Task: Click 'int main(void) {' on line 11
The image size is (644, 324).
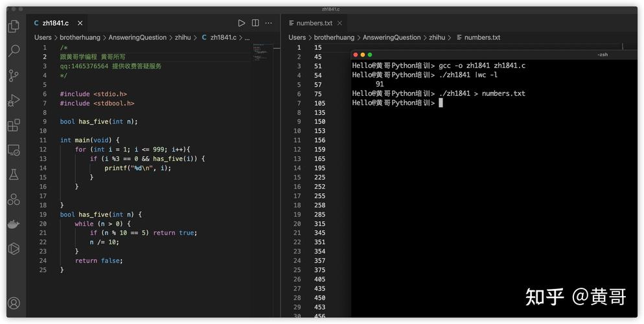Action: click(89, 140)
